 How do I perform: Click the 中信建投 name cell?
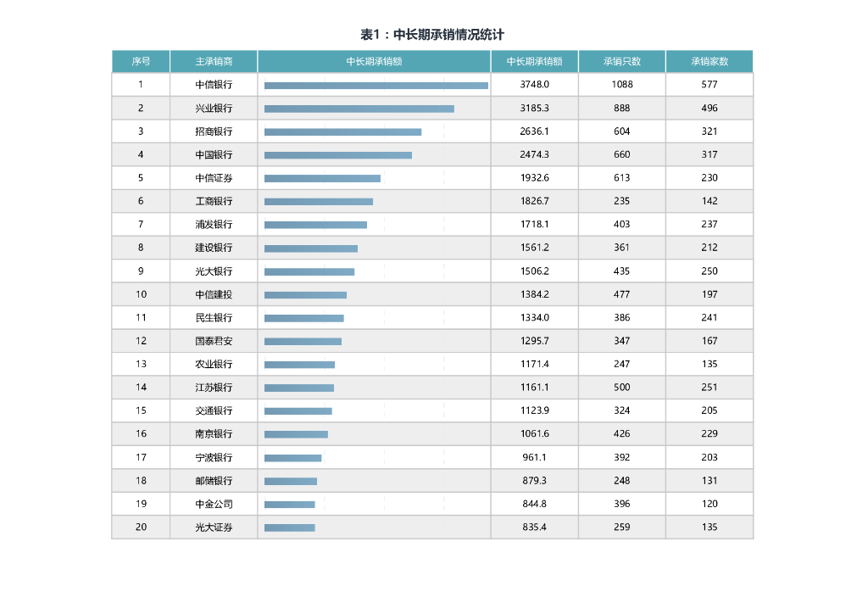pos(214,294)
